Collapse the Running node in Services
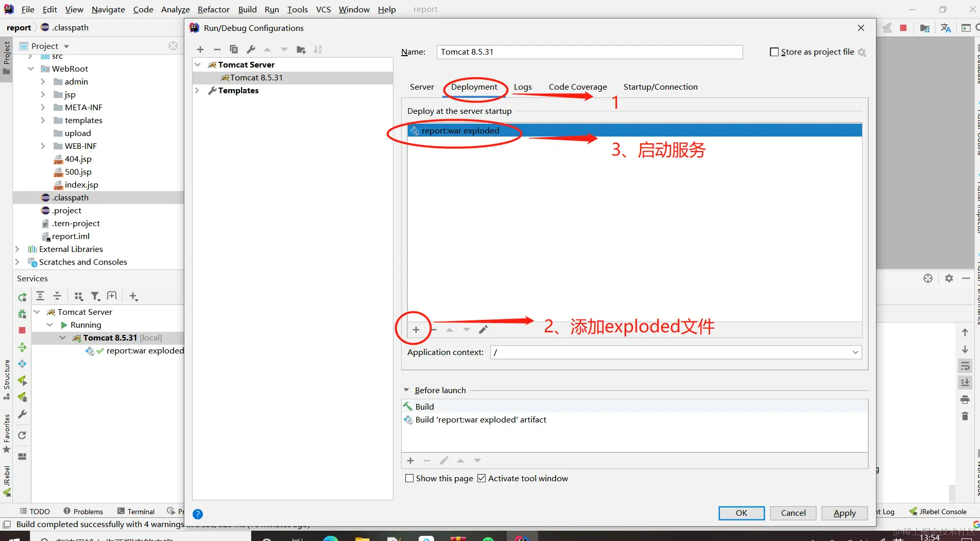This screenshot has width=980, height=541. pyautogui.click(x=50, y=325)
